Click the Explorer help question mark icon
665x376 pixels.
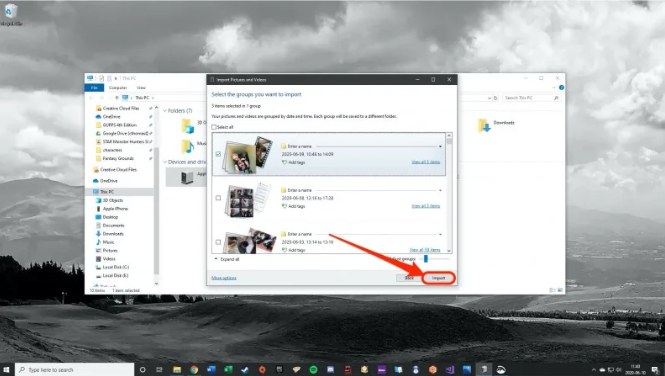pos(561,88)
